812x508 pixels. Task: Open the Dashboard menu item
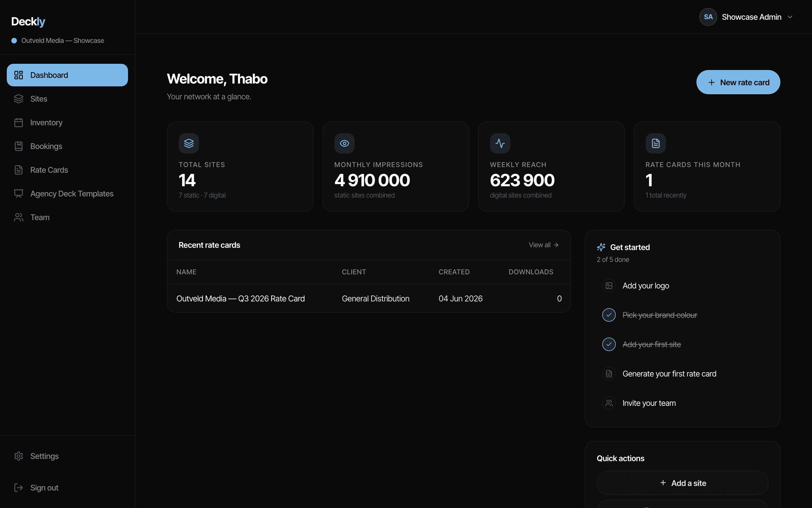click(67, 75)
